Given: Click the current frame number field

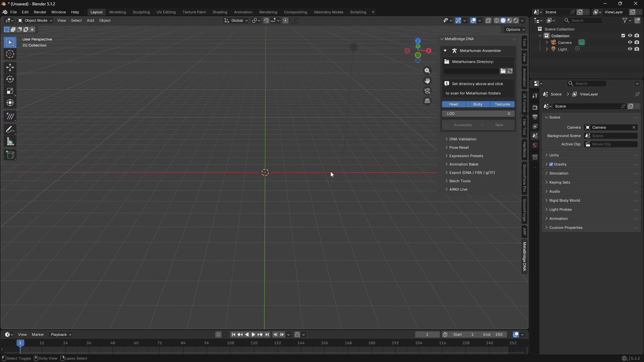Looking at the screenshot, I should point(427,335).
